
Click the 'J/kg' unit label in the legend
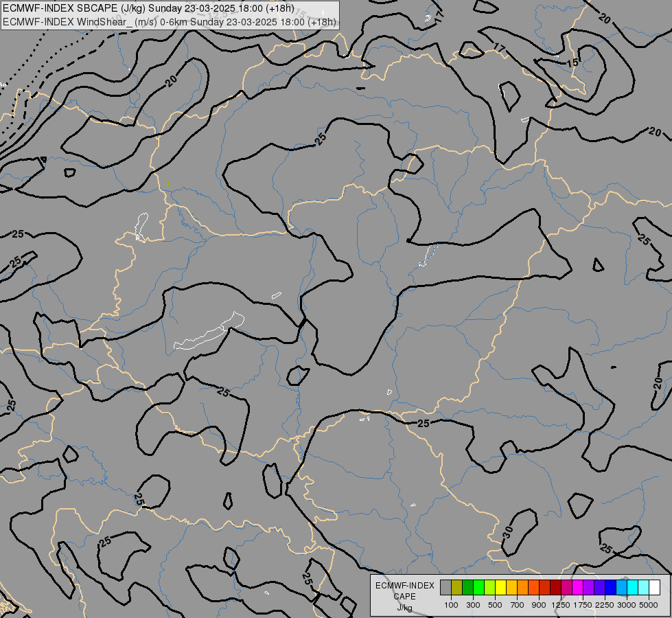[x=404, y=608]
